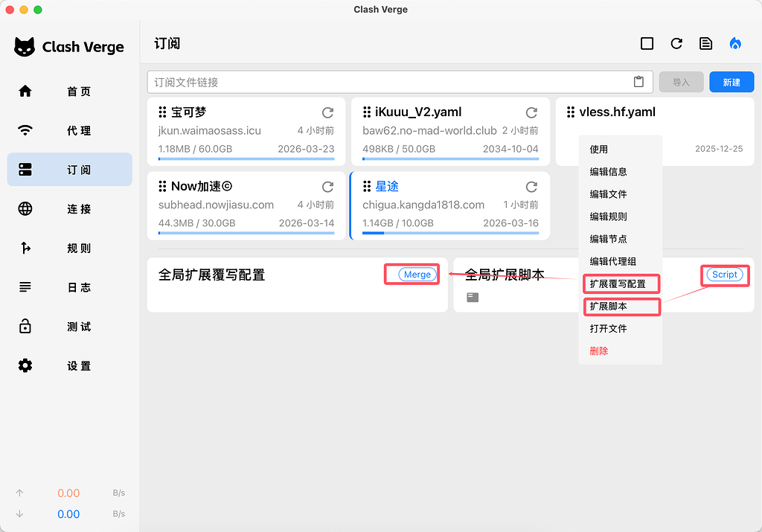This screenshot has width=762, height=532.
Task: Select the 宝可梦 profile card title
Action: [x=188, y=112]
